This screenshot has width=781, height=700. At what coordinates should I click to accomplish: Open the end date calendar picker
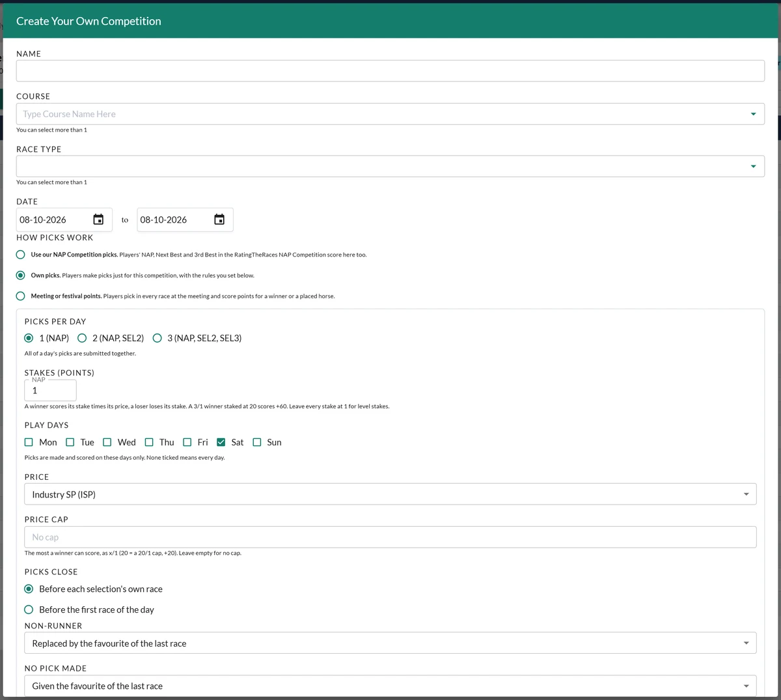pos(219,219)
